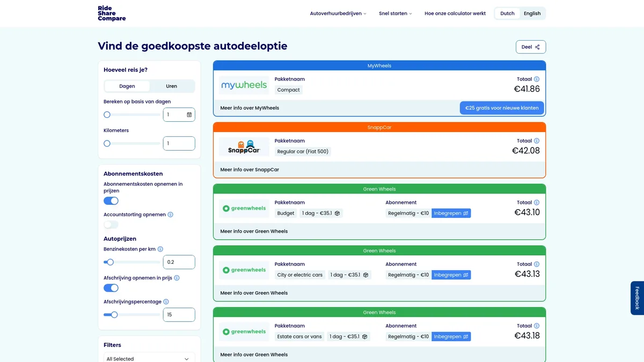This screenshot has height=362, width=644.
Task: Open the Feedback side tab
Action: [x=637, y=298]
